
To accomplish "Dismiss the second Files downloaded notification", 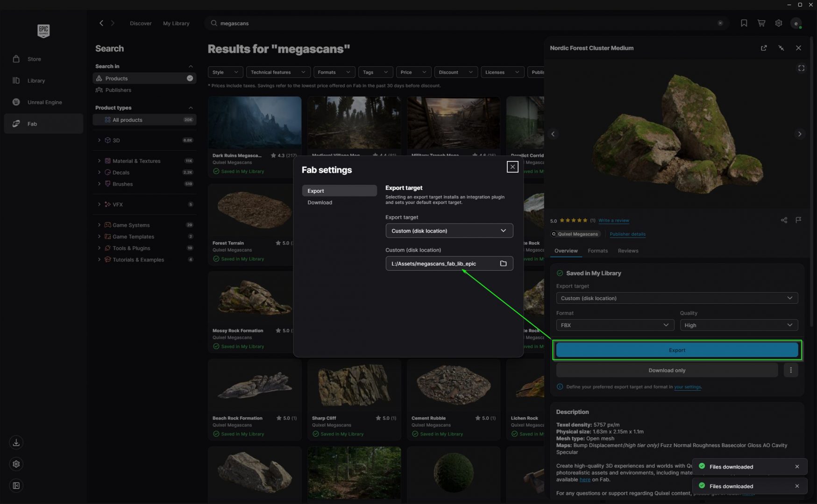I will [x=797, y=486].
